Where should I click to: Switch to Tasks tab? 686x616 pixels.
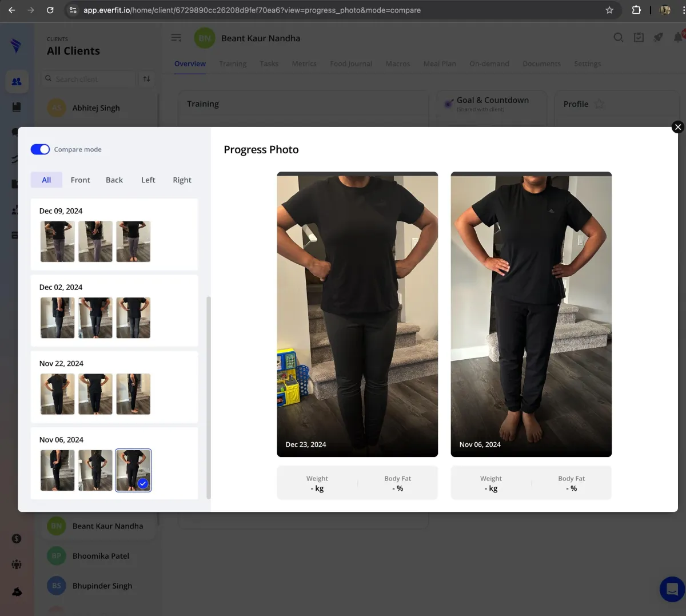(269, 63)
